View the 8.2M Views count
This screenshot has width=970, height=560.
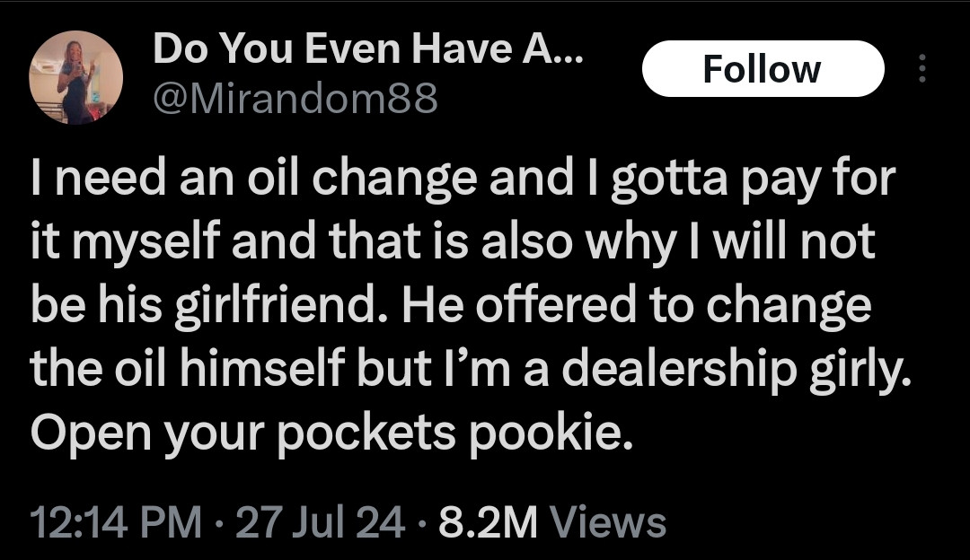pyautogui.click(x=490, y=521)
